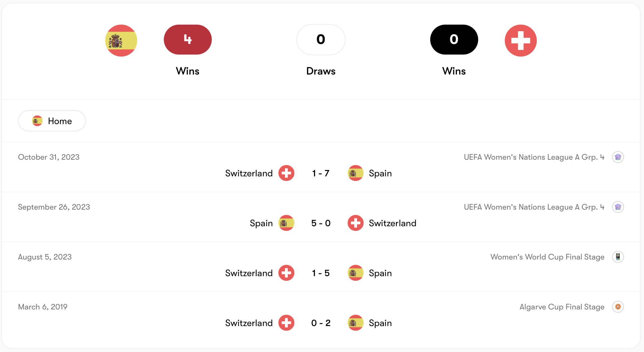
Task: Click Nations League icon on October 31 match
Action: tap(618, 157)
